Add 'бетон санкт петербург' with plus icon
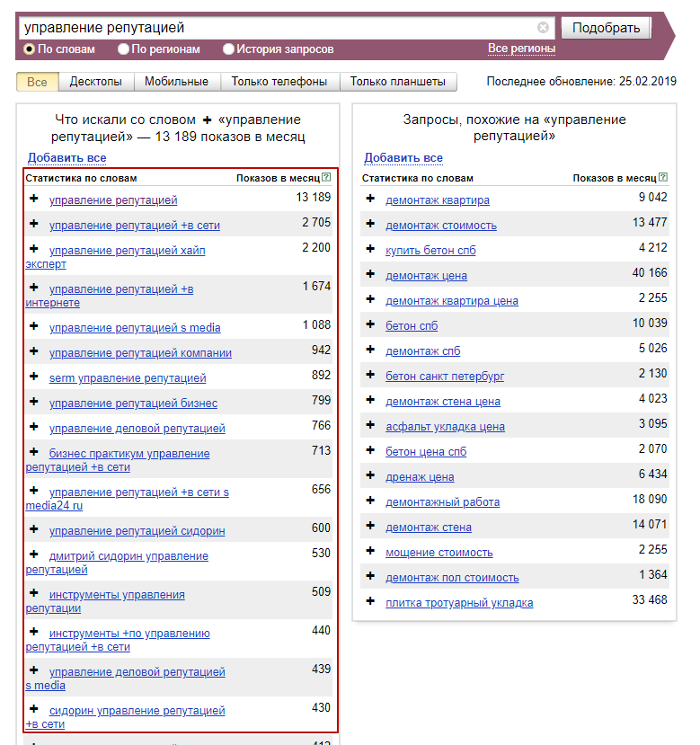700x745 pixels. pyautogui.click(x=370, y=375)
